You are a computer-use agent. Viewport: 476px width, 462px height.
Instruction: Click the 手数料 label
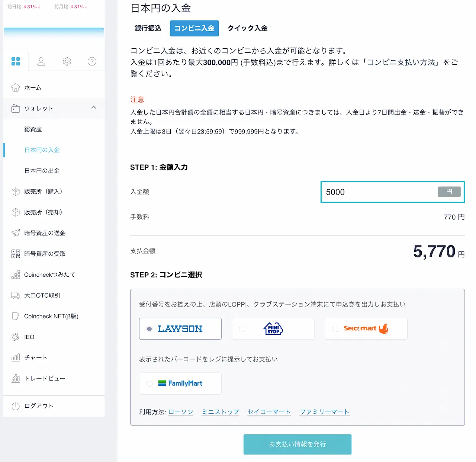point(140,216)
